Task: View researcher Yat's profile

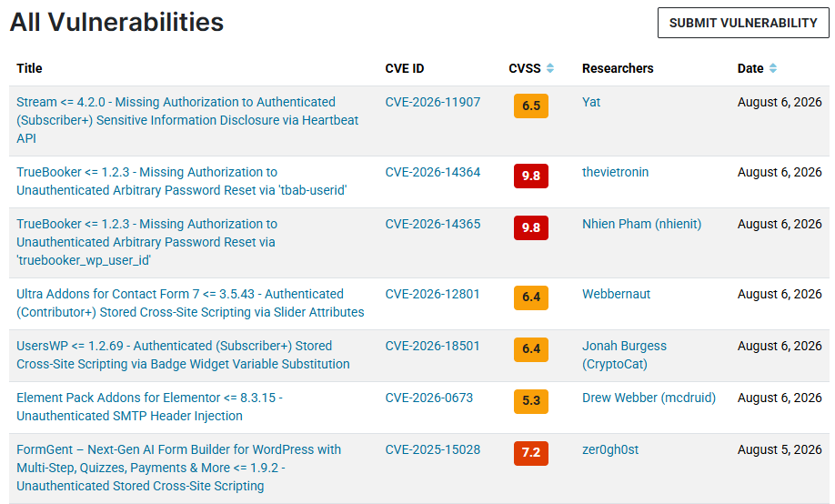Action: pos(591,102)
